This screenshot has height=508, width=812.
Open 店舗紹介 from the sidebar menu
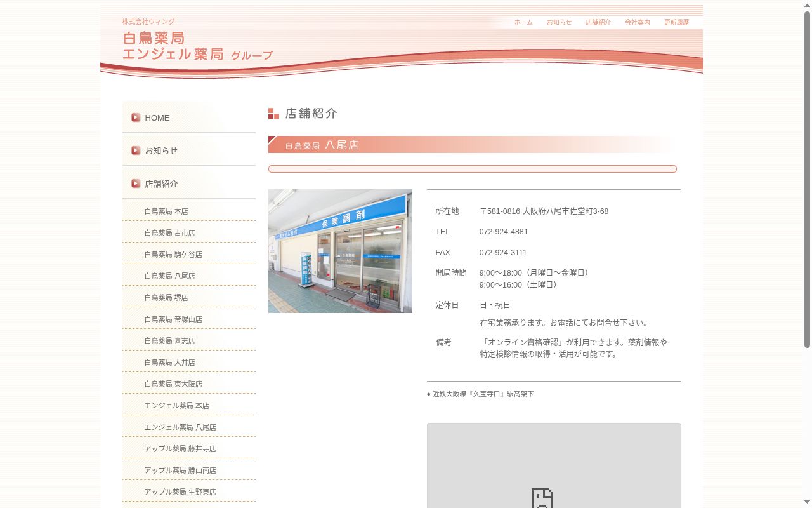coord(189,184)
